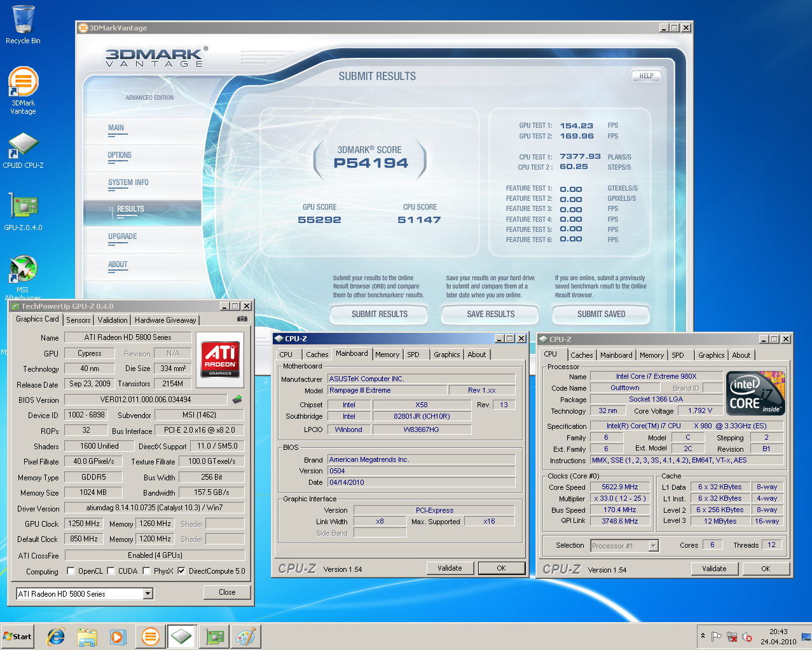This screenshot has width=812, height=650.
Task: Open Windows Media Player from taskbar
Action: pyautogui.click(x=118, y=637)
